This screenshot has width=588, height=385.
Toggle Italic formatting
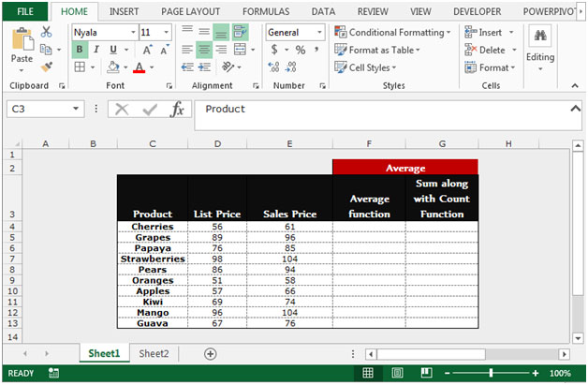(96, 50)
